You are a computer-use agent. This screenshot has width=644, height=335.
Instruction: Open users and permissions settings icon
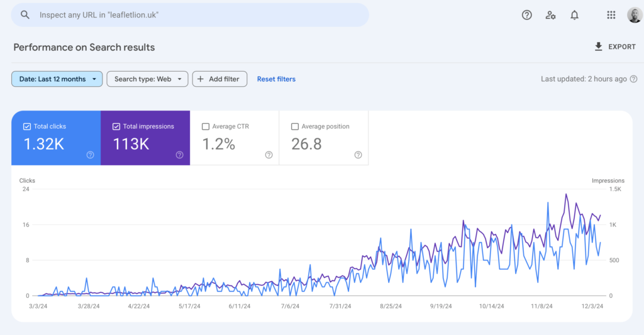(550, 15)
